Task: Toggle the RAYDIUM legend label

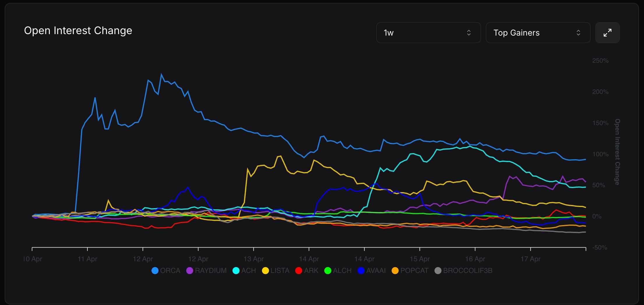Action: coord(211,271)
